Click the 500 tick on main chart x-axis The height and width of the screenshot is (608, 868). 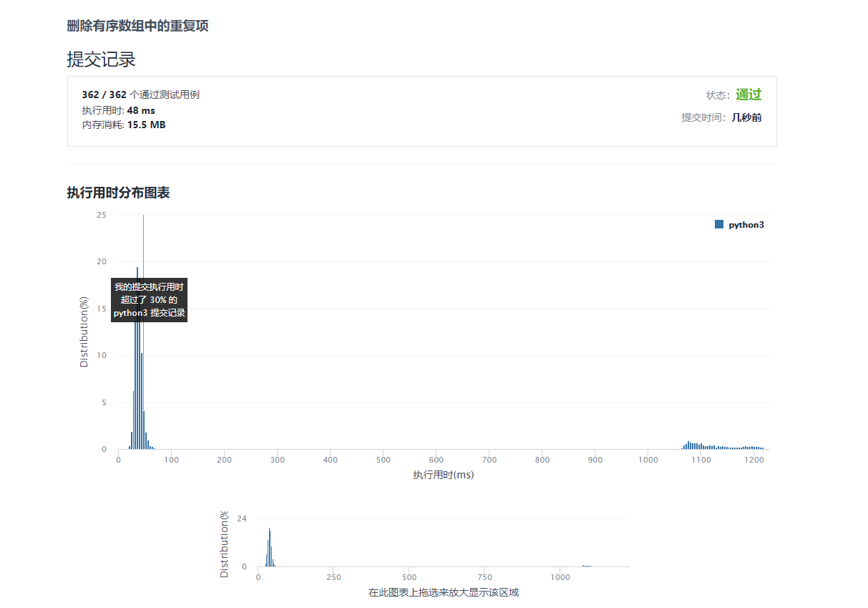pyautogui.click(x=384, y=460)
